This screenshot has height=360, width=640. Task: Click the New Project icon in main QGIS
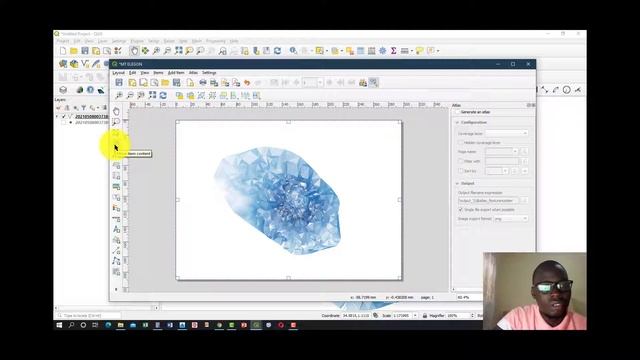tap(63, 51)
